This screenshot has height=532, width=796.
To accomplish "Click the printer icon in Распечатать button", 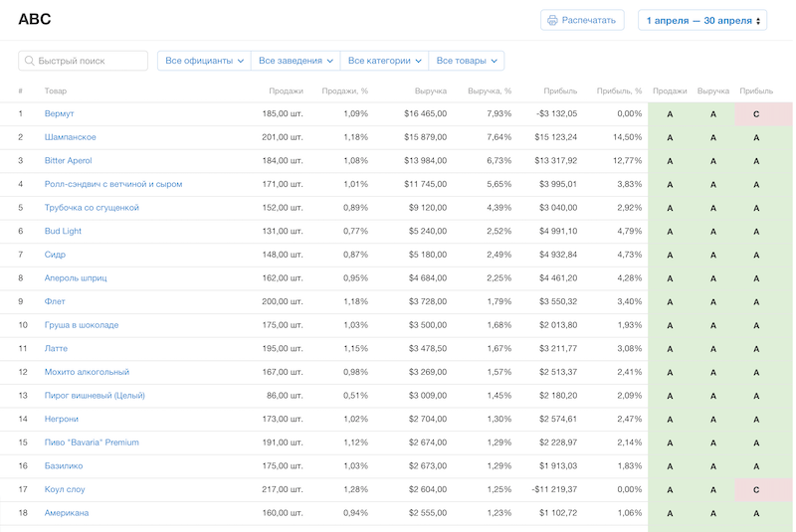I will click(552, 20).
